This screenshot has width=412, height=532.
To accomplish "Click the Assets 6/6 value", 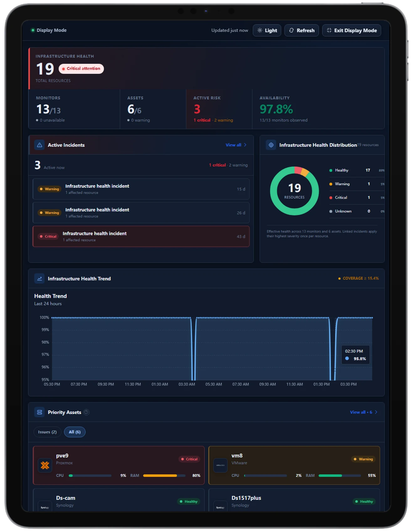I will point(134,109).
